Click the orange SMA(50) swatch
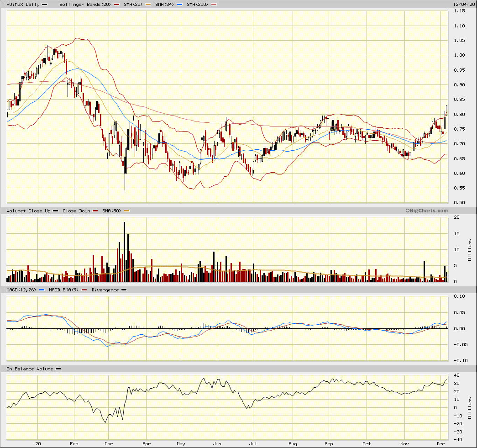This screenshot has height=448, width=477. (x=126, y=211)
